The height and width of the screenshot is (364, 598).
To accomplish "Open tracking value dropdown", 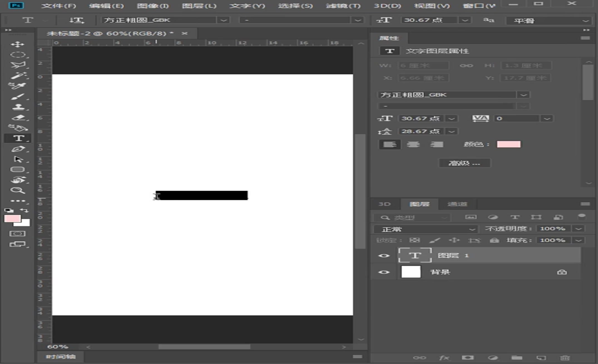I will tap(547, 119).
